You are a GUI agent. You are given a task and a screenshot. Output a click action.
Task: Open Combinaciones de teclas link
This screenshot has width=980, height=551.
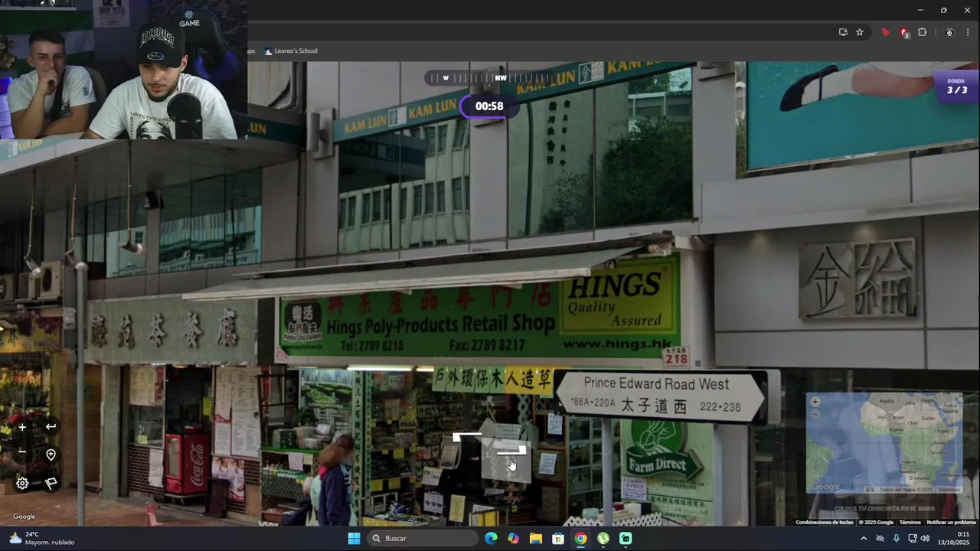click(x=824, y=522)
